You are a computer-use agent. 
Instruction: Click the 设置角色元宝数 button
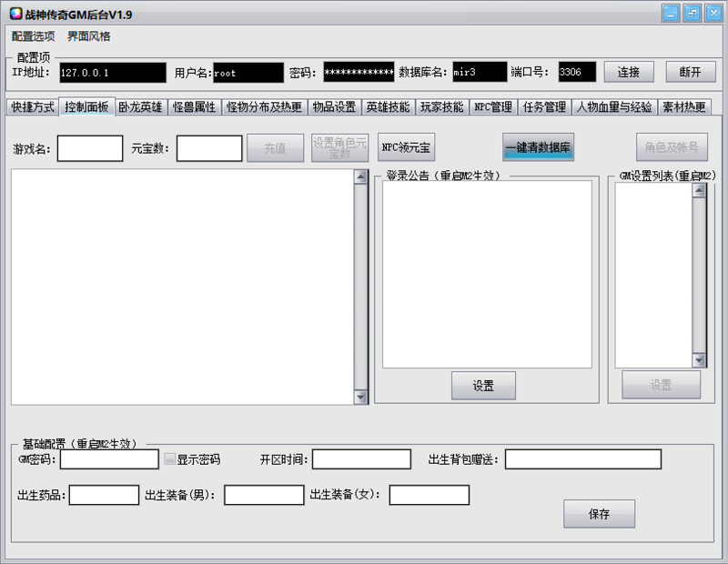(x=339, y=148)
